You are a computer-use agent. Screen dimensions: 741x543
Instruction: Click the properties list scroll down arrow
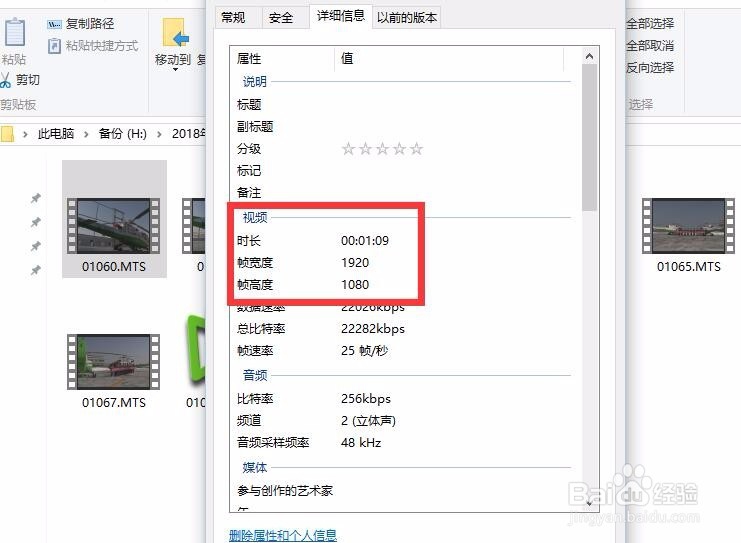tap(589, 504)
